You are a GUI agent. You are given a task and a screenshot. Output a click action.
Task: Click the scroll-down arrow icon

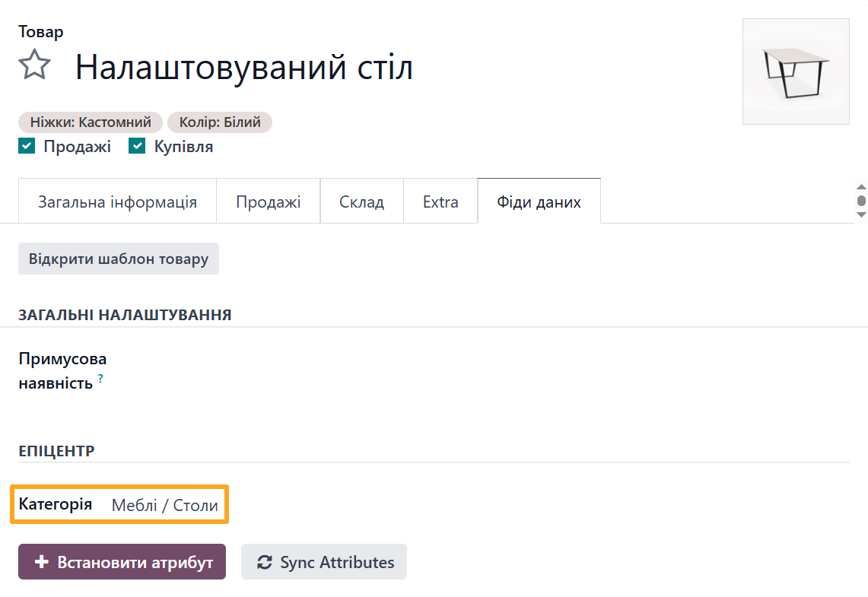860,214
